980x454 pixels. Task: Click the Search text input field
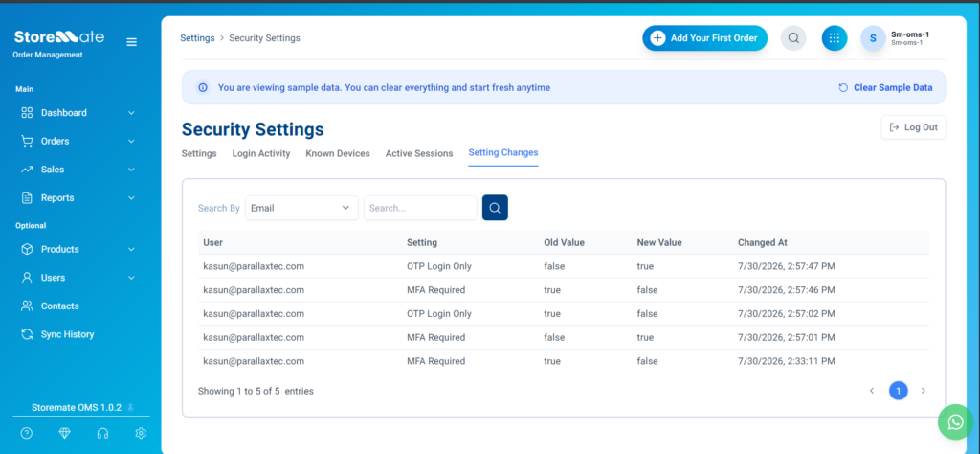coord(421,208)
